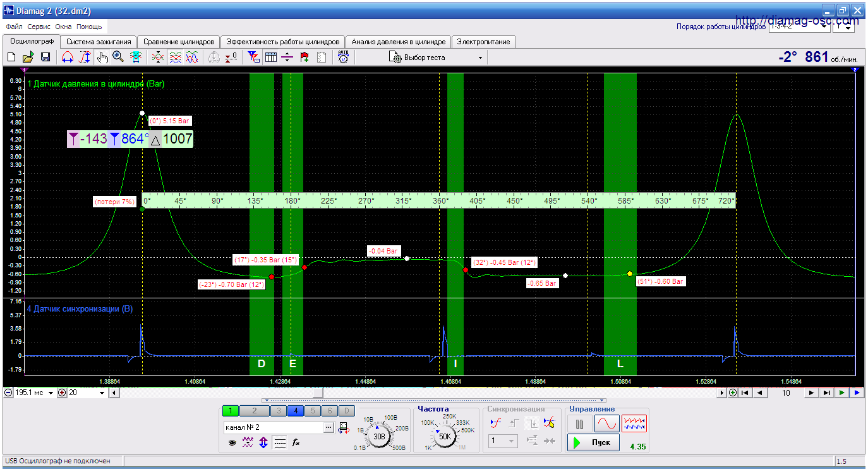Image resolution: width=868 pixels, height=469 pixels.
Task: Open the Выбор теста dropdown
Action: [x=437, y=58]
